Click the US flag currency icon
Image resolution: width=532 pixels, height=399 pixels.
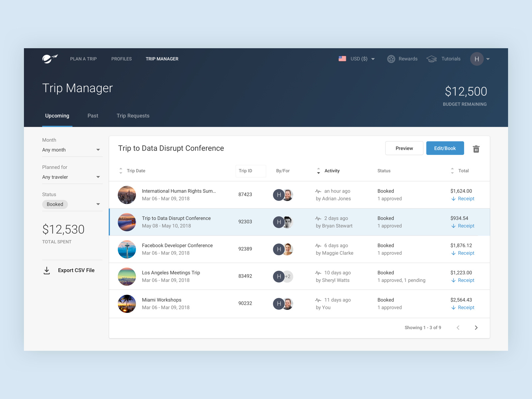[x=342, y=59]
